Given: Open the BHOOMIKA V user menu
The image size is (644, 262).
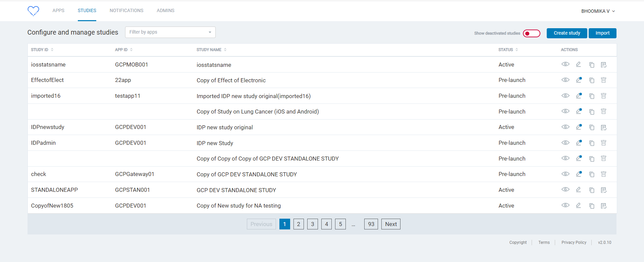Looking at the screenshot, I should pyautogui.click(x=598, y=11).
